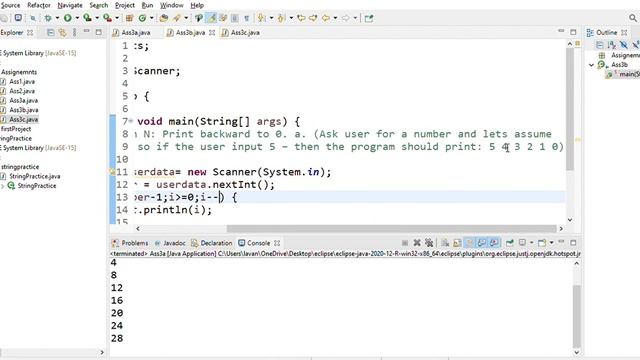
Task: Open the Navigate menu
Action: (x=70, y=5)
